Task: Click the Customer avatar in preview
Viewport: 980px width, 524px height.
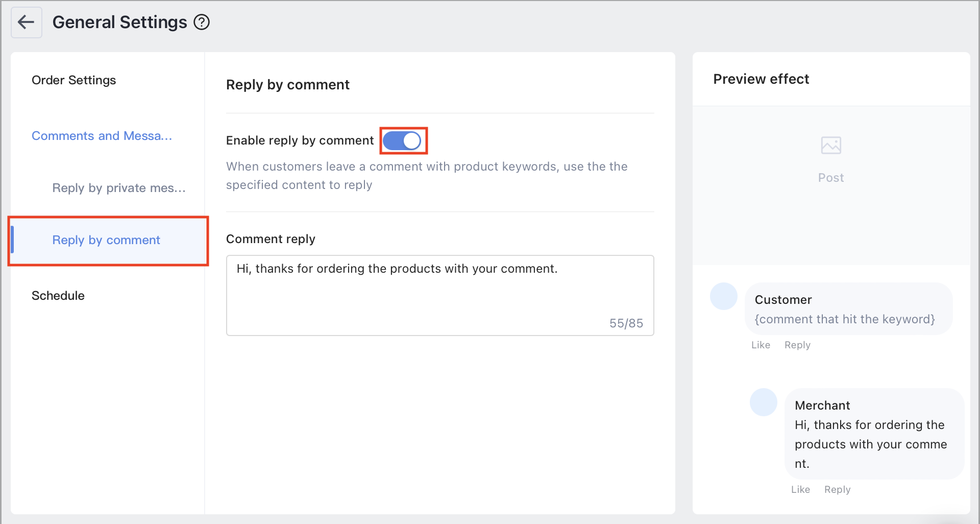Action: pos(724,296)
